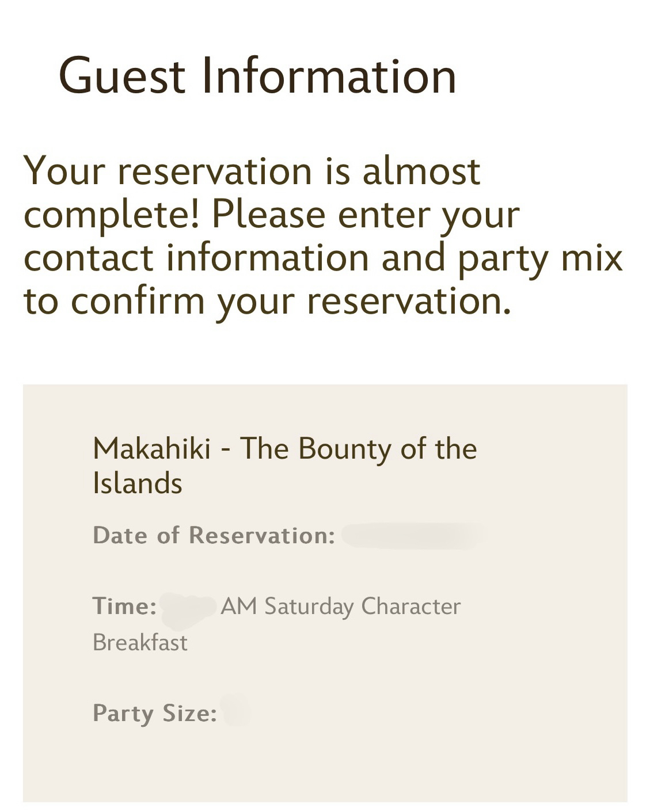Click 'to confirm your reservation.' line
Image resolution: width=650 pixels, height=812 pixels.
click(267, 300)
